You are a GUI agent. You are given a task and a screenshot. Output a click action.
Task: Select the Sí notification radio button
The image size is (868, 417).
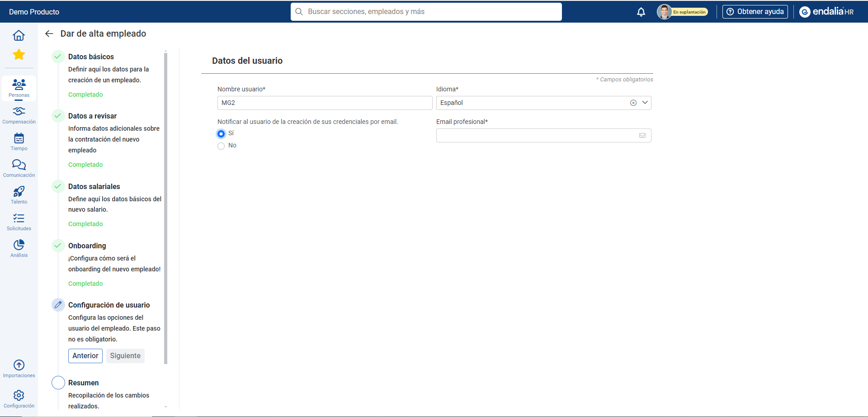[221, 133]
